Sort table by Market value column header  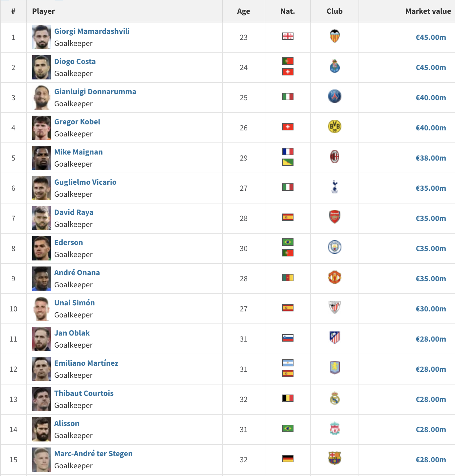pos(428,11)
